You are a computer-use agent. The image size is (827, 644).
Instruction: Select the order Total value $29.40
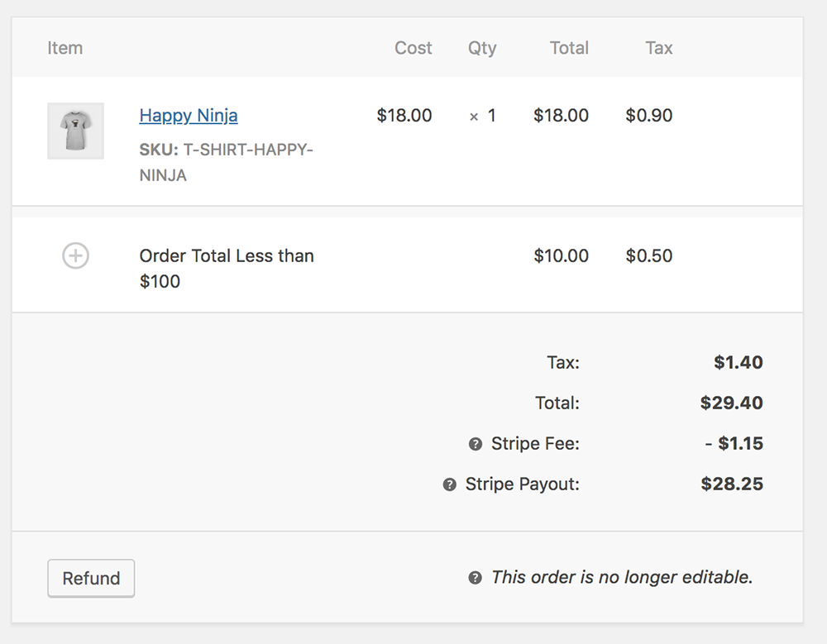click(x=731, y=403)
